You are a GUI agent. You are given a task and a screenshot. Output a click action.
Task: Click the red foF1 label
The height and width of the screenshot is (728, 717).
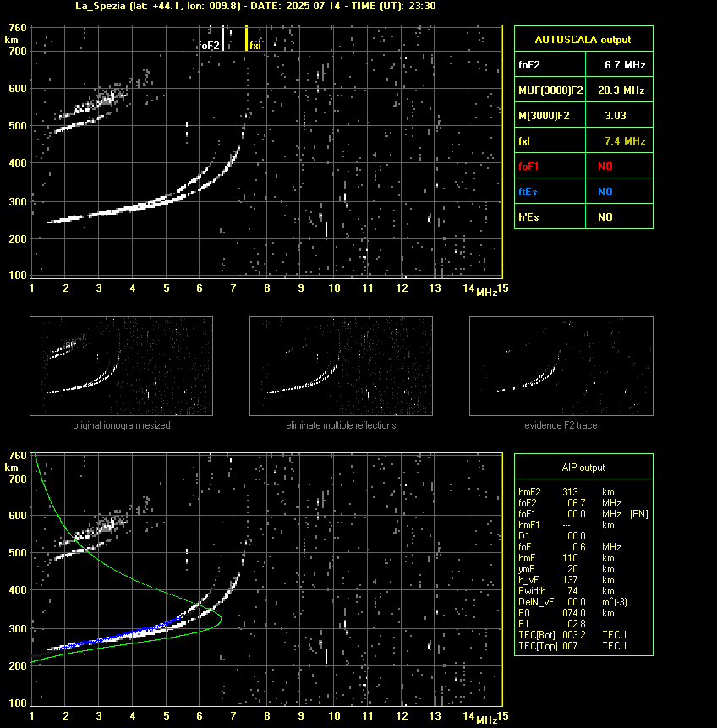pyautogui.click(x=528, y=167)
